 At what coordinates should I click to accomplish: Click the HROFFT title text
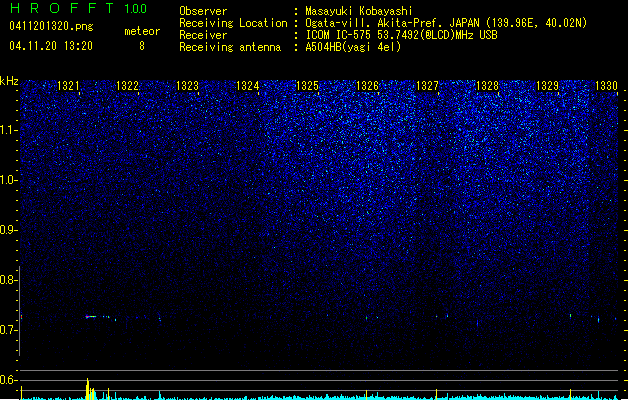click(62, 8)
